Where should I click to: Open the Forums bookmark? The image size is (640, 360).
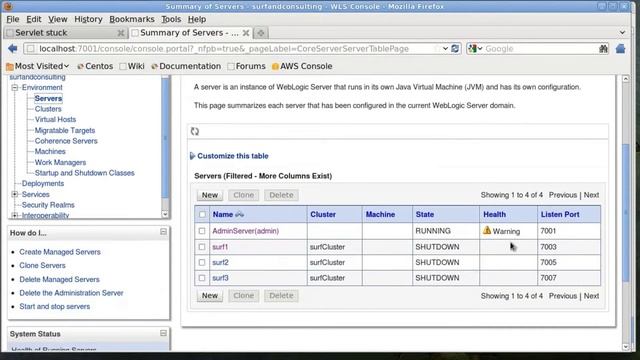(x=246, y=66)
